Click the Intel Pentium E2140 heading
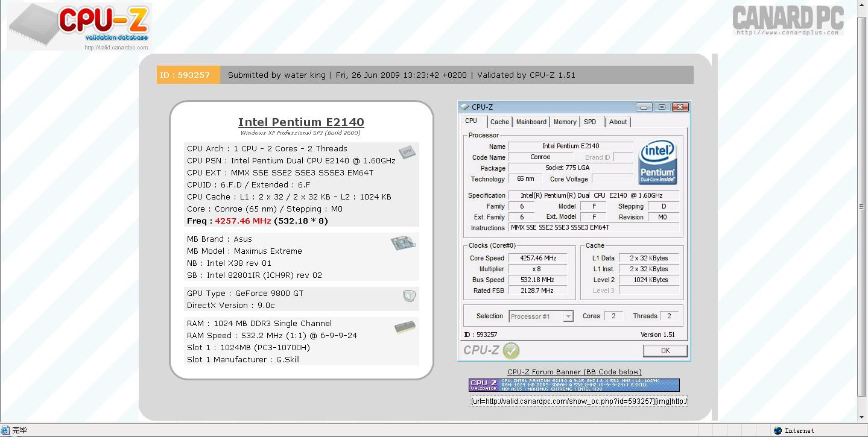This screenshot has height=437, width=868. (301, 122)
